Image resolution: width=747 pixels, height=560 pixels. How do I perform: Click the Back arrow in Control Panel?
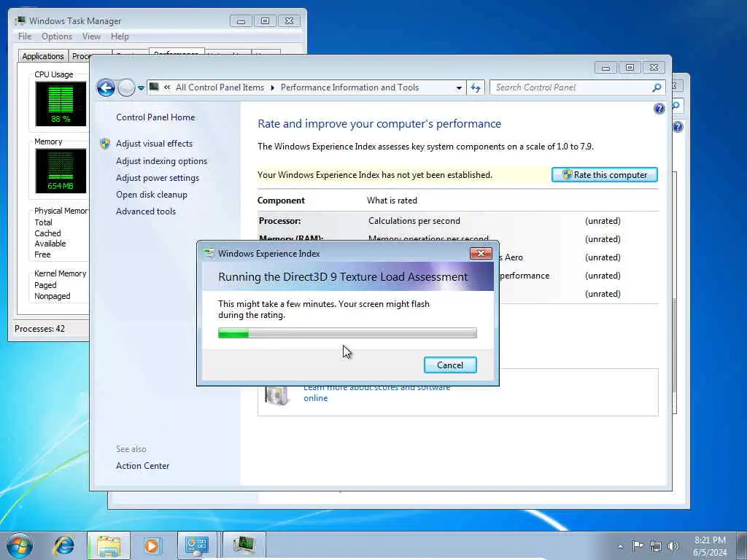tap(106, 87)
